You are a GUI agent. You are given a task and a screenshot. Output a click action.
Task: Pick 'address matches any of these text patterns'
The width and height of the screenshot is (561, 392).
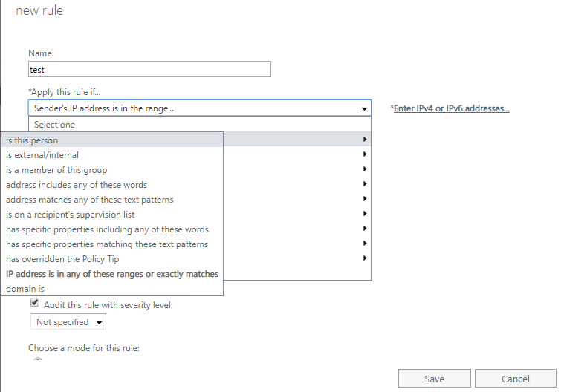coord(89,200)
